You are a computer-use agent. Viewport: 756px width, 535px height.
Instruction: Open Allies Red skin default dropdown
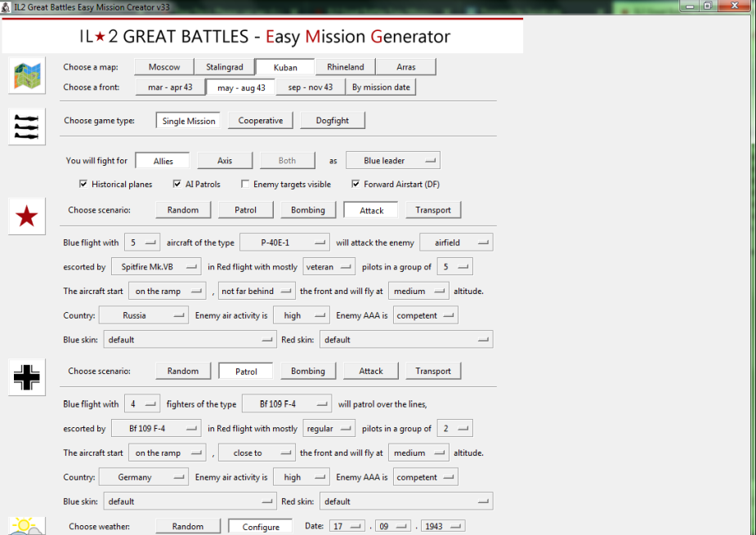406,340
